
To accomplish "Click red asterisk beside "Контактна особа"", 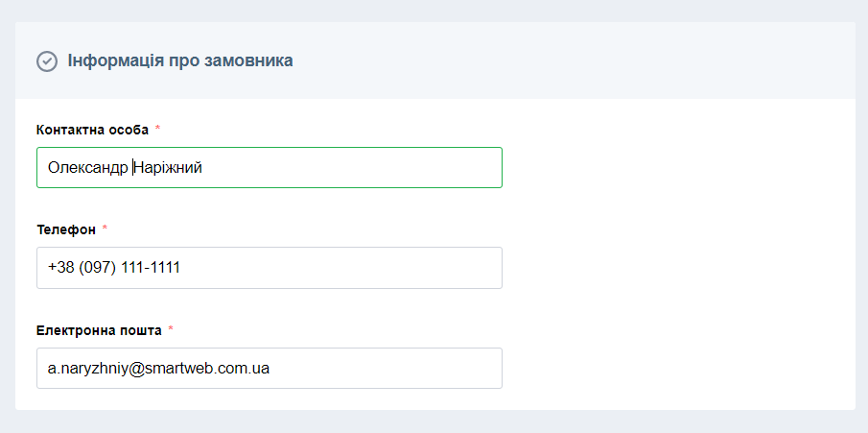I will click(157, 129).
